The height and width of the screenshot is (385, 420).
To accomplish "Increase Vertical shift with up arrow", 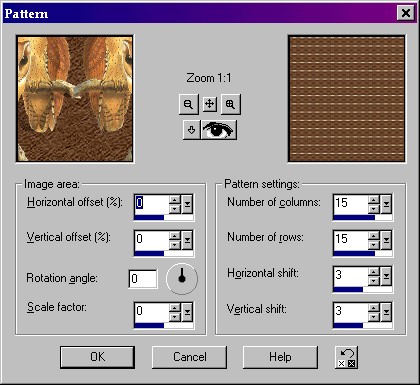I will pos(374,308).
